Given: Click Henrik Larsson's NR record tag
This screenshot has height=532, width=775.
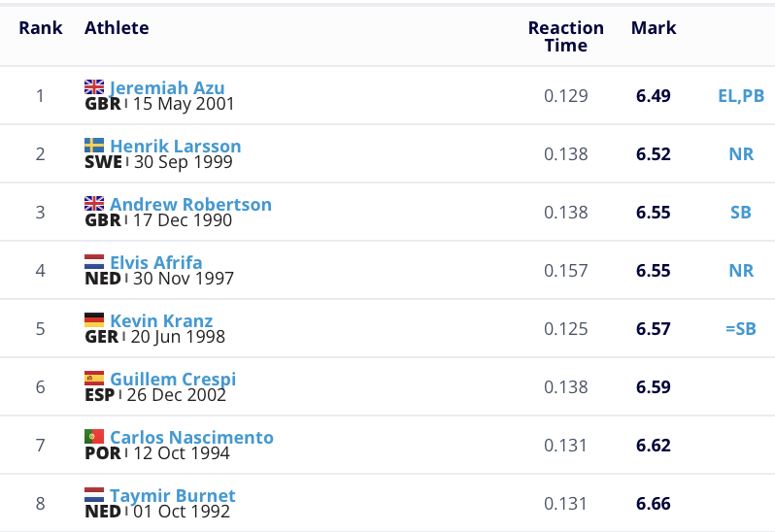Looking at the screenshot, I should (x=741, y=154).
